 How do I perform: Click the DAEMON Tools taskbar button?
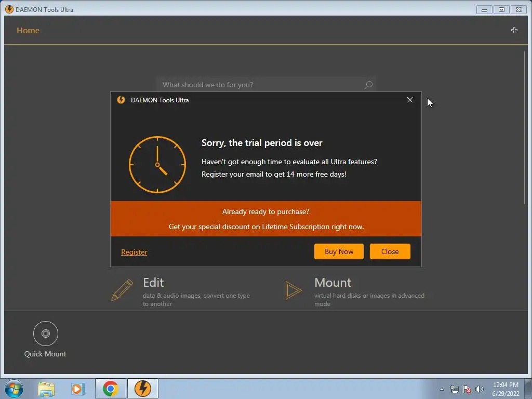[143, 389]
